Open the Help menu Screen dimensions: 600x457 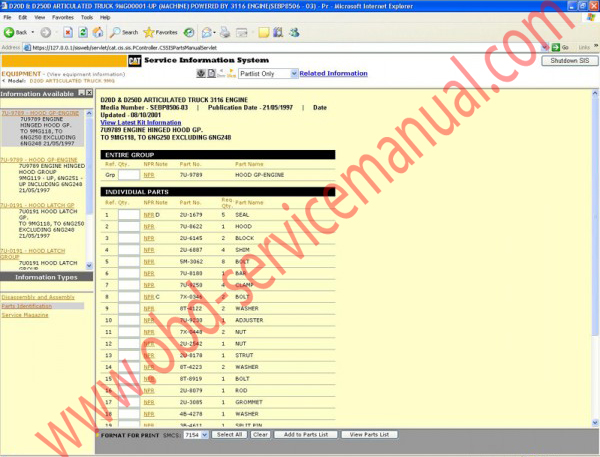tap(105, 17)
